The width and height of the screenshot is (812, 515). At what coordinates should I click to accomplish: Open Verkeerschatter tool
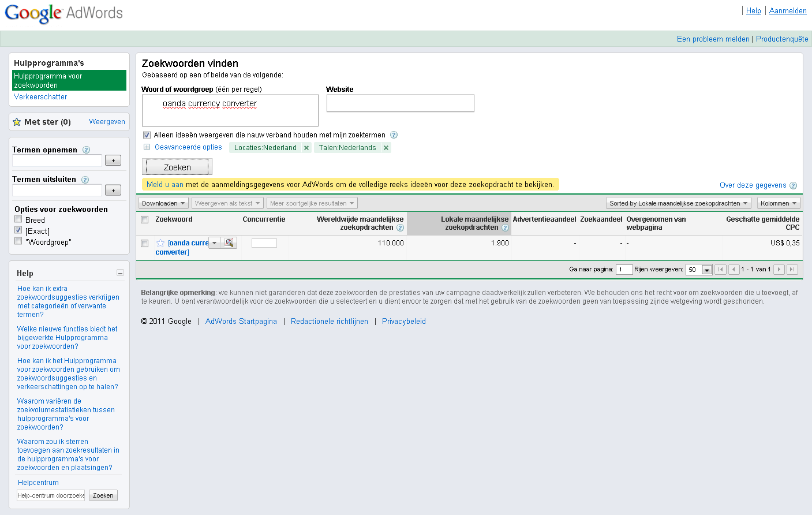[x=40, y=97]
